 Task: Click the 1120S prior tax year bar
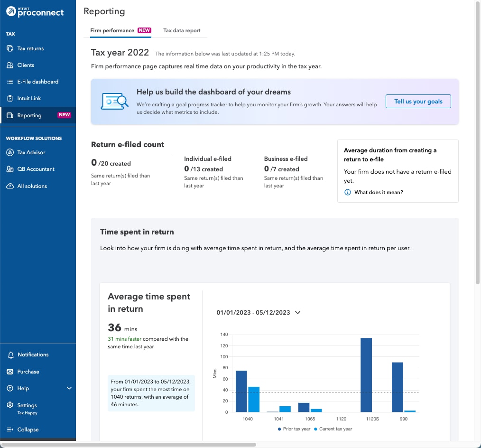click(366, 374)
